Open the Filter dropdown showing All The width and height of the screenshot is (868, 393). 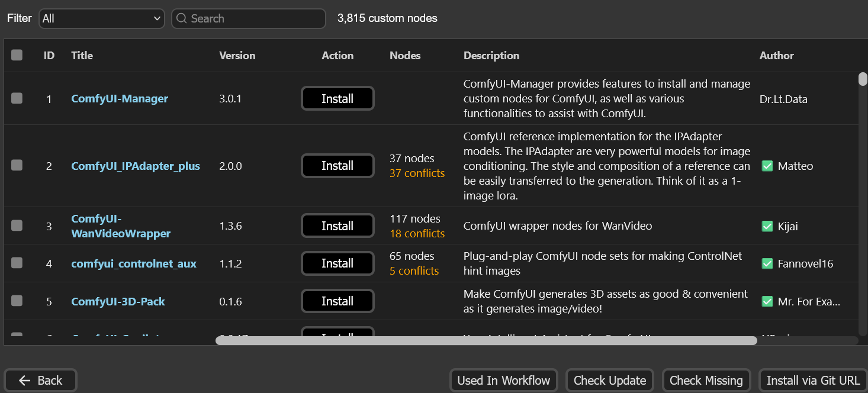(102, 18)
